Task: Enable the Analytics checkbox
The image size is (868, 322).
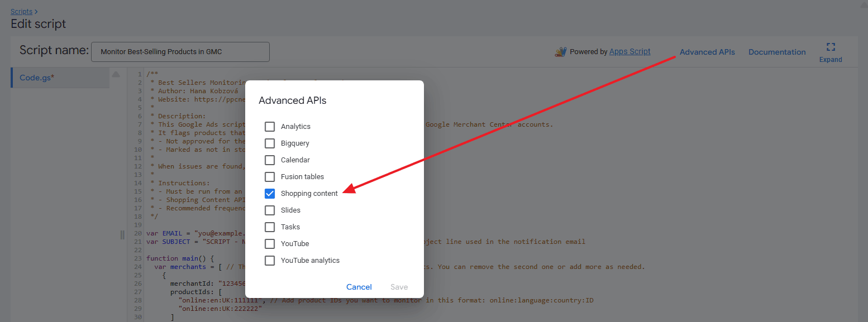Action: coord(270,127)
